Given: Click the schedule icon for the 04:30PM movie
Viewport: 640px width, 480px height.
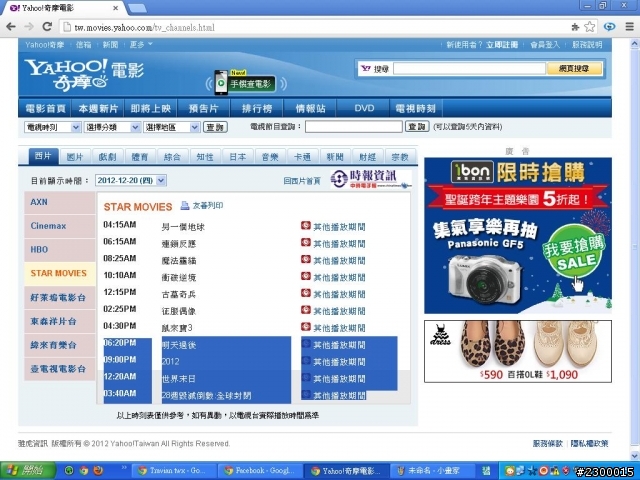Looking at the screenshot, I should (x=306, y=327).
